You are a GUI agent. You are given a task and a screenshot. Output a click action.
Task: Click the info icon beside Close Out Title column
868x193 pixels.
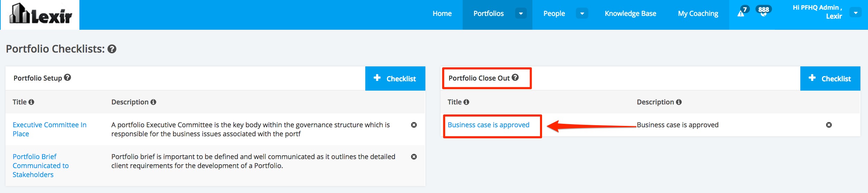(466, 102)
